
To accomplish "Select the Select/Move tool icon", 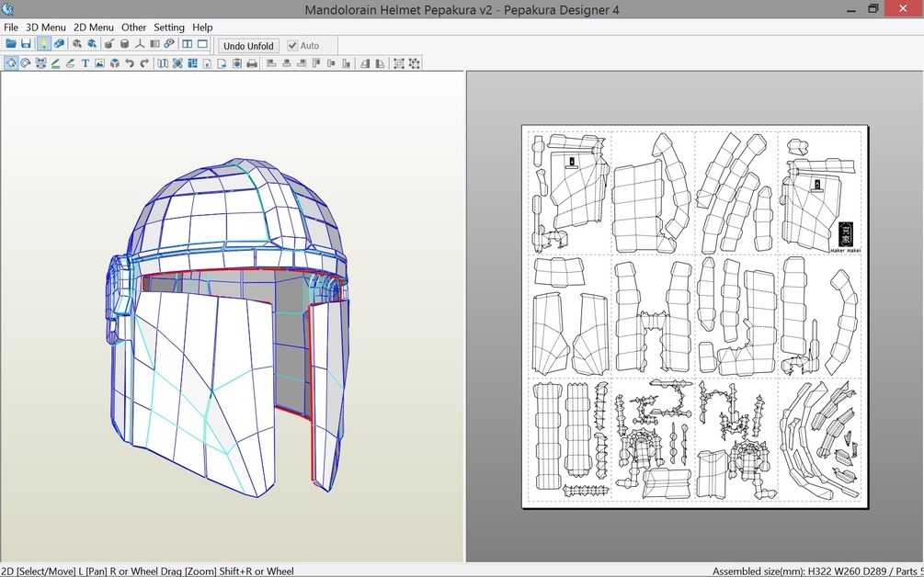I will (x=11, y=63).
